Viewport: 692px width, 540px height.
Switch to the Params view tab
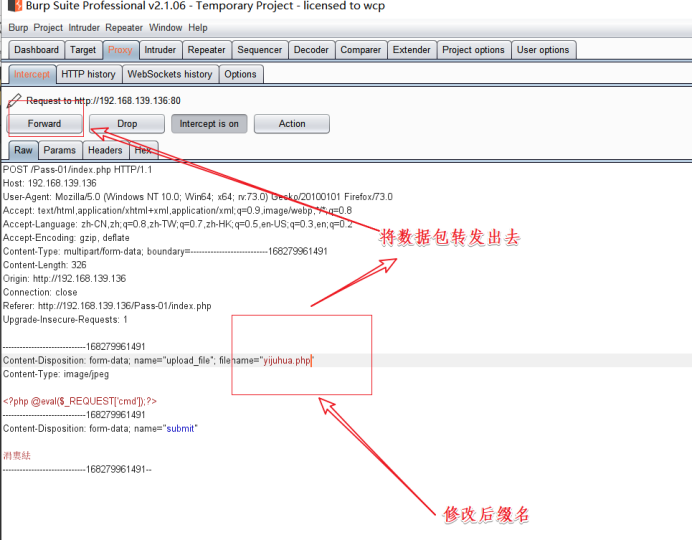click(60, 150)
